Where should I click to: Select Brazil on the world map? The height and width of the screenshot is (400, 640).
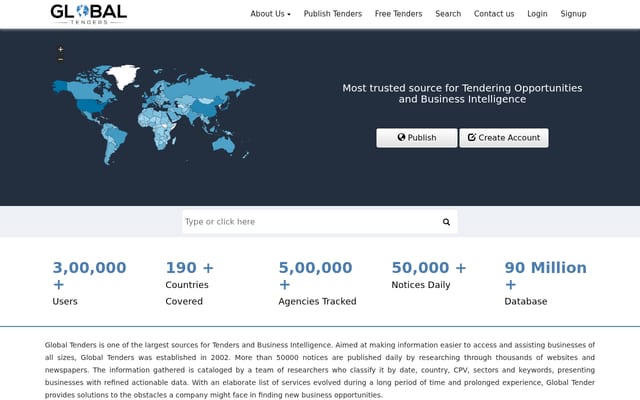(x=116, y=135)
